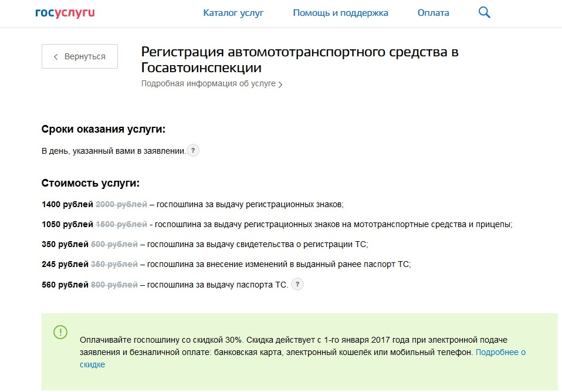Viewport: 562px width, 392px height.
Task: Click the Вернуться button
Action: [x=80, y=56]
